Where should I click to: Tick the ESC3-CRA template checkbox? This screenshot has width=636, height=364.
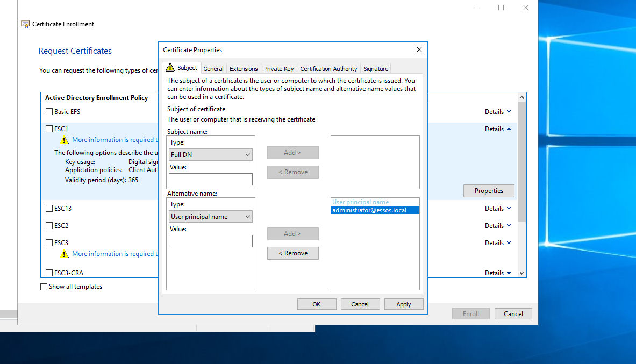pyautogui.click(x=49, y=273)
